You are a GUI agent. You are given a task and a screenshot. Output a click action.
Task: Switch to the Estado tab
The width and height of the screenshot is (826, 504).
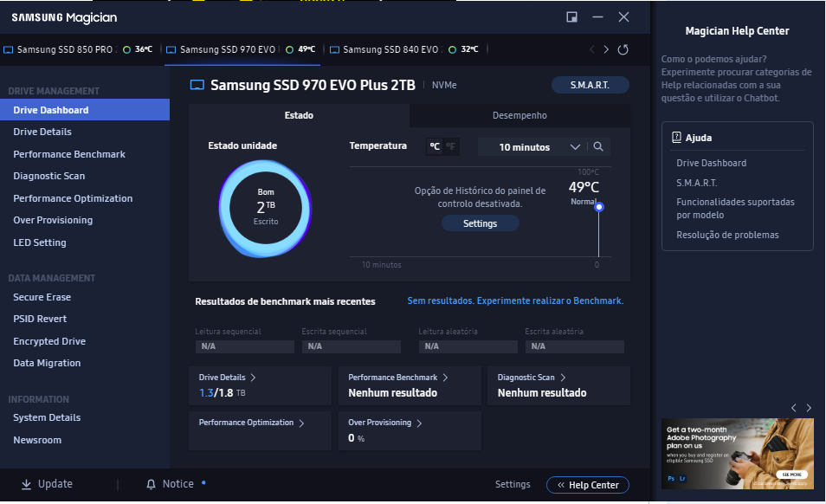click(299, 115)
